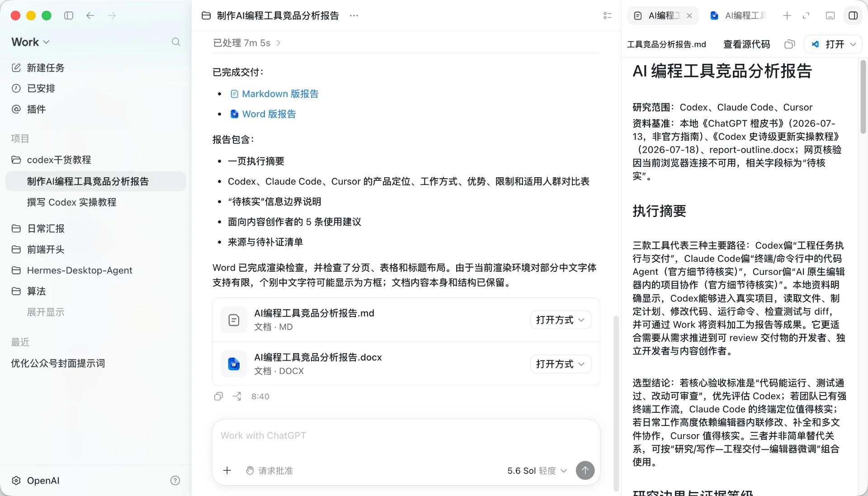Expand the preview panel to full view

pos(806,15)
